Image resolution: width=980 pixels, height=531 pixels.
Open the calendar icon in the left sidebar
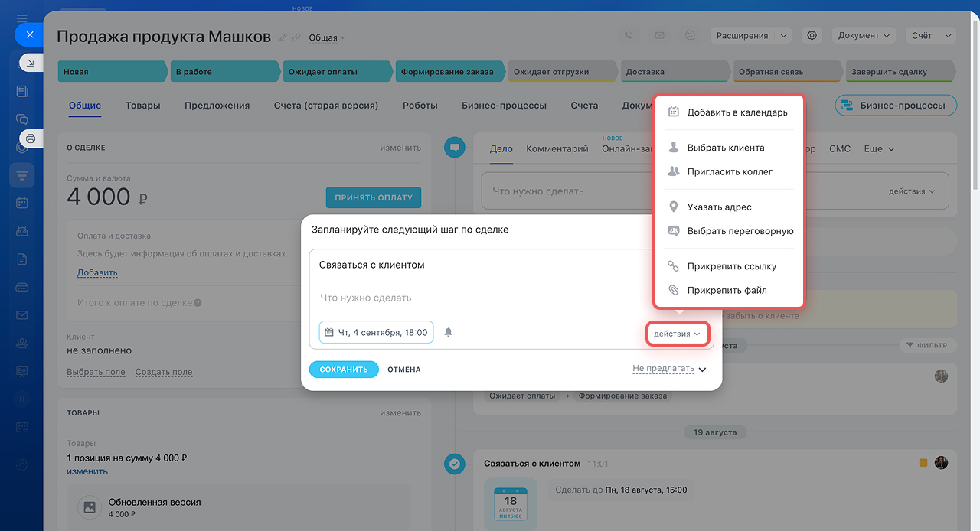tap(22, 203)
